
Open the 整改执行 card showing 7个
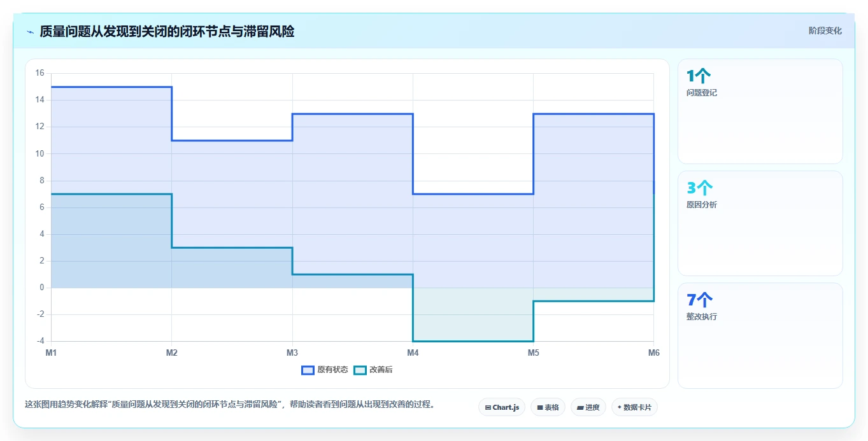760,335
